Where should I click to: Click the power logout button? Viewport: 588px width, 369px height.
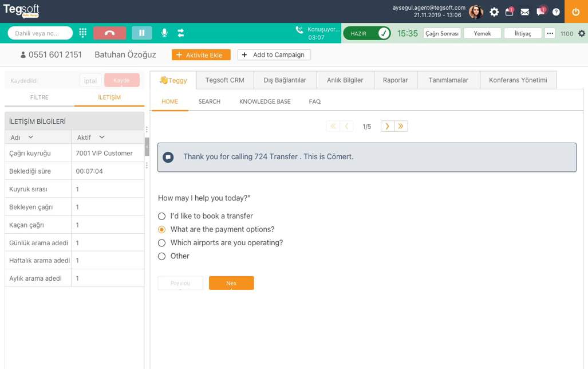point(576,12)
